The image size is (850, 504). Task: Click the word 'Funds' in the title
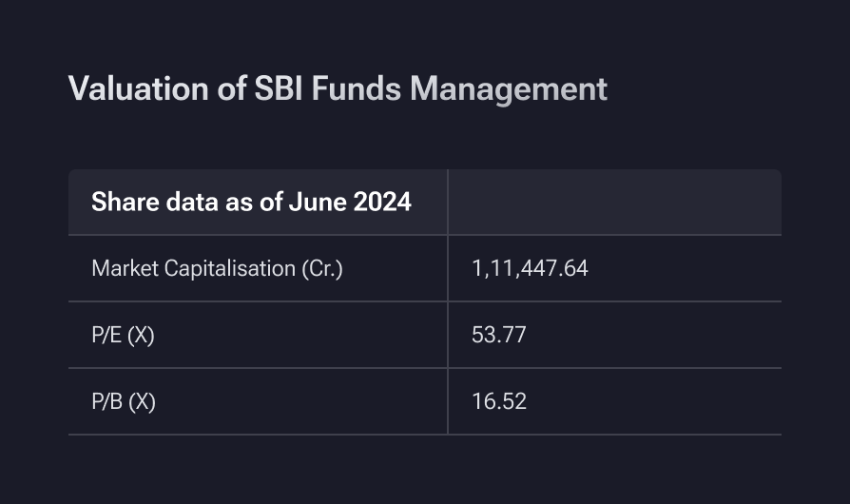tap(357, 88)
